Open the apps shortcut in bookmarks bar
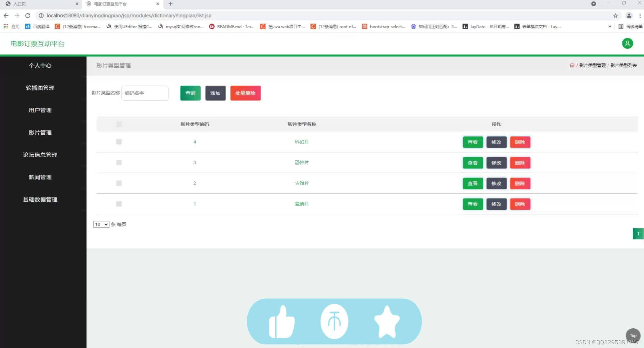The image size is (644, 348). 12,26
